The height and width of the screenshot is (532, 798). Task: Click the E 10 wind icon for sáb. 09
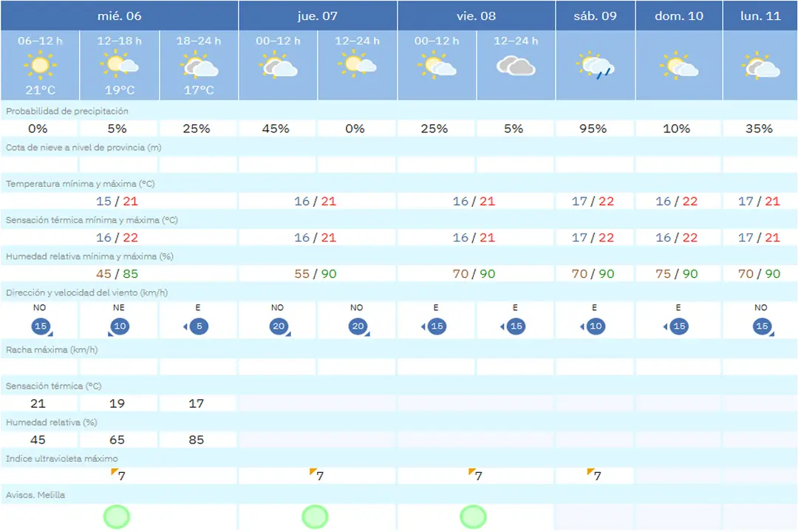tap(593, 327)
